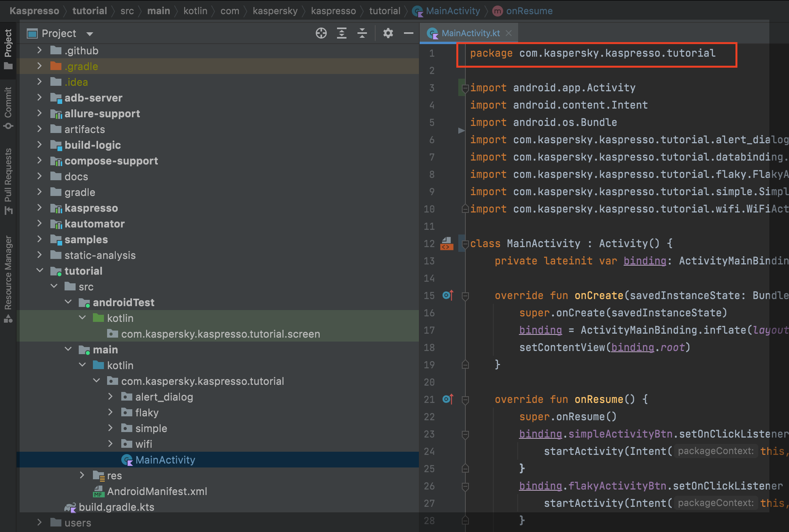Open the Pull Requests tool window
Screen dimensions: 789x532
8,181
